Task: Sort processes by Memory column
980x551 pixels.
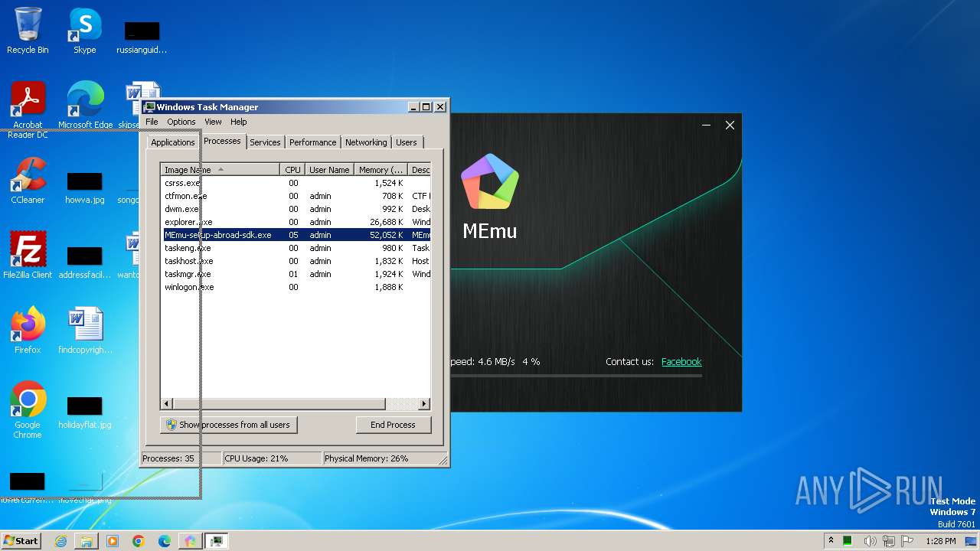Action: (x=381, y=170)
